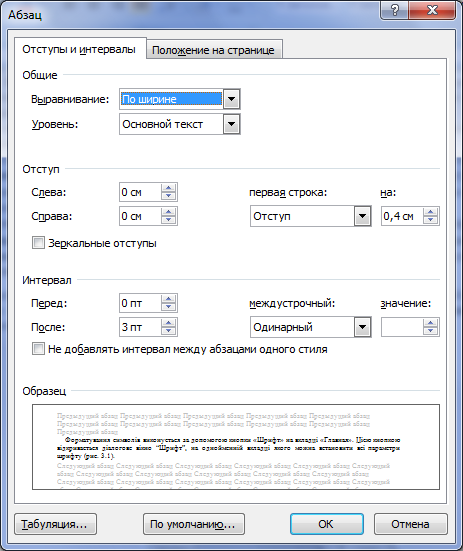Decrease the Слева indent with down arrow
The height and width of the screenshot is (551, 463).
pos(169,196)
